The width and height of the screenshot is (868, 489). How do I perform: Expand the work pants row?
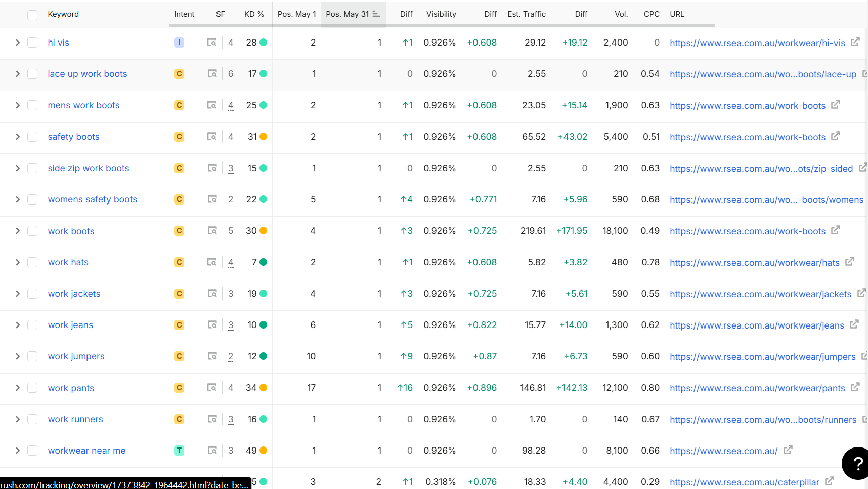(x=18, y=388)
